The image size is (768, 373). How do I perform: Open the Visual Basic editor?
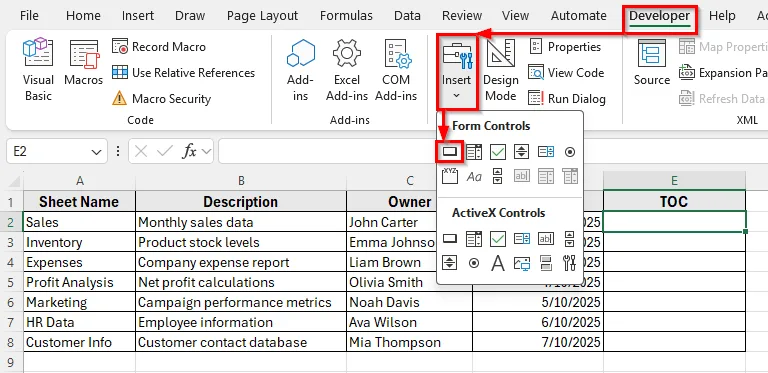point(38,70)
